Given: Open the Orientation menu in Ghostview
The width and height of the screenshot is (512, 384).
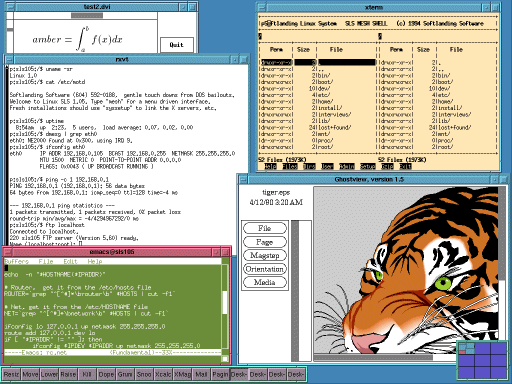Looking at the screenshot, I should coord(265,269).
